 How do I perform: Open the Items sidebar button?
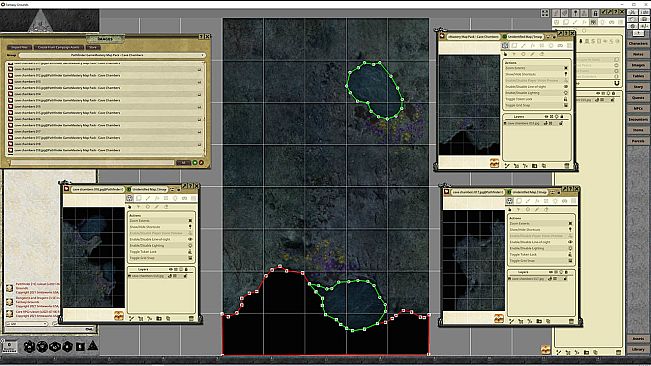click(x=638, y=130)
